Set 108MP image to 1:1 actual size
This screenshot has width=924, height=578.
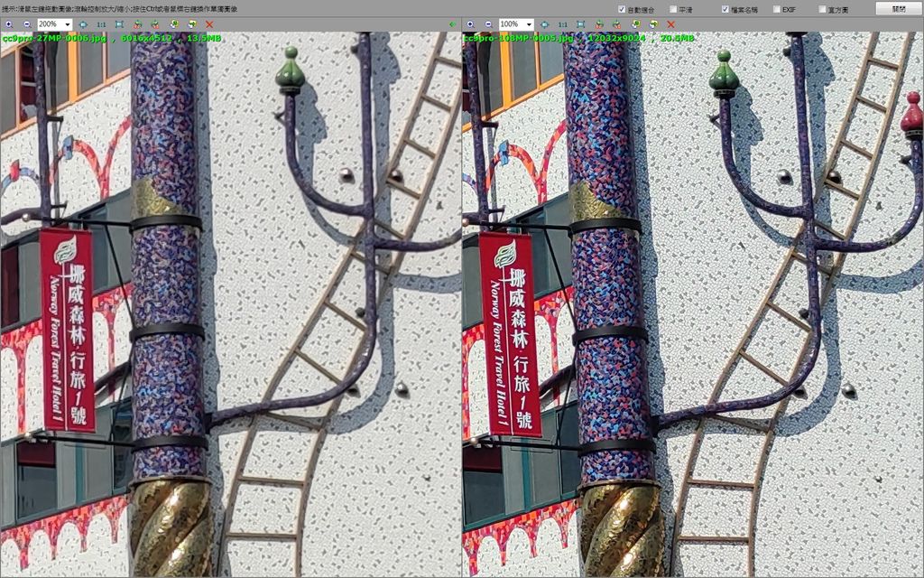pos(563,24)
